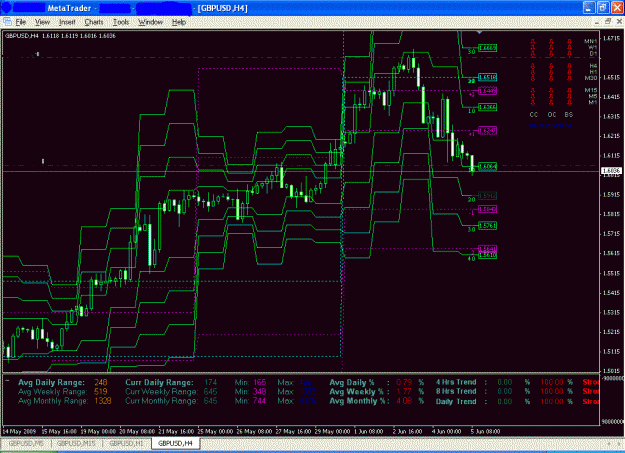Click the Min value 744
The height and width of the screenshot is (453, 625).
click(x=259, y=401)
